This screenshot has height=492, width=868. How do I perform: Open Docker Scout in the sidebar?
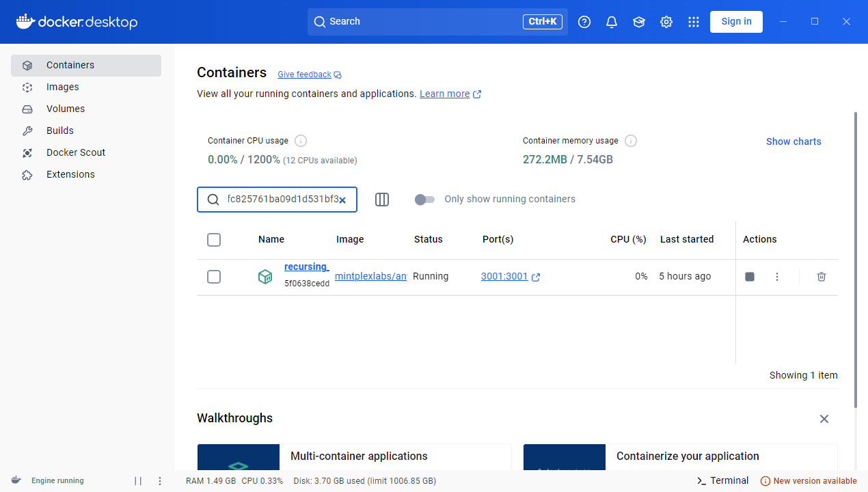tap(86, 153)
